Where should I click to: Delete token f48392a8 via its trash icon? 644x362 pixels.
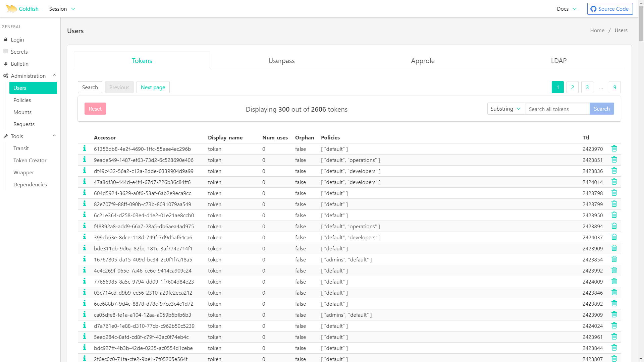[614, 226]
